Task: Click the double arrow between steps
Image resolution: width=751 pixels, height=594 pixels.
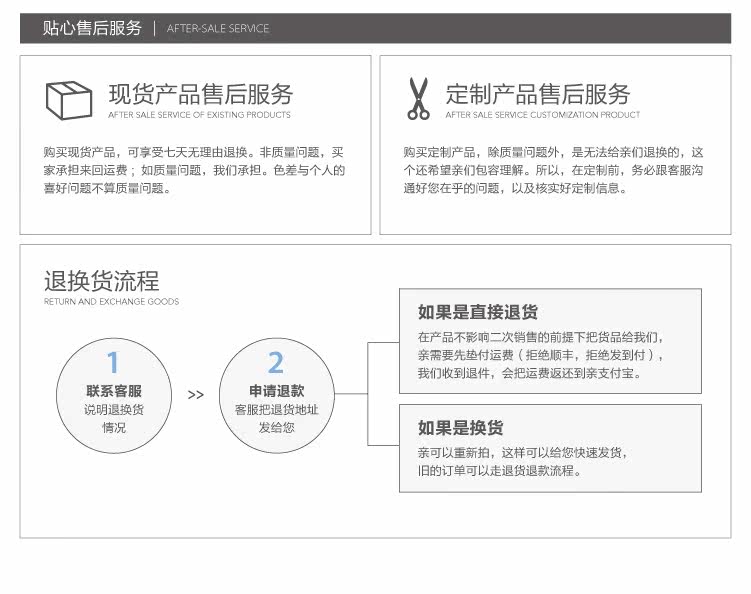Action: point(195,395)
